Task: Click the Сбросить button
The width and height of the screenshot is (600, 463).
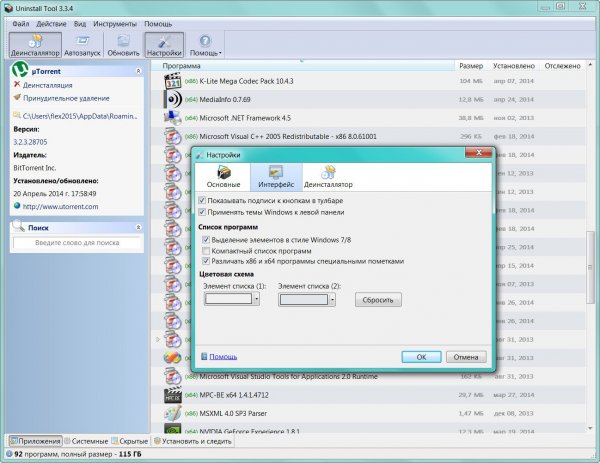Action: pyautogui.click(x=378, y=300)
